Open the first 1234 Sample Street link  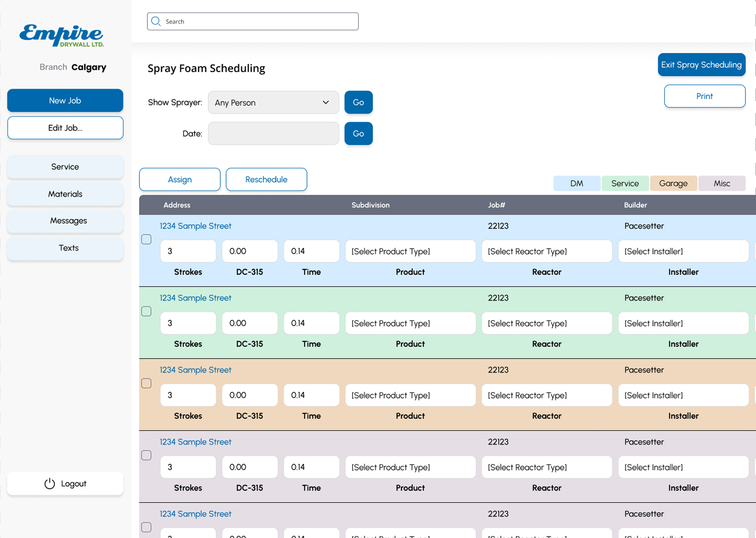196,226
